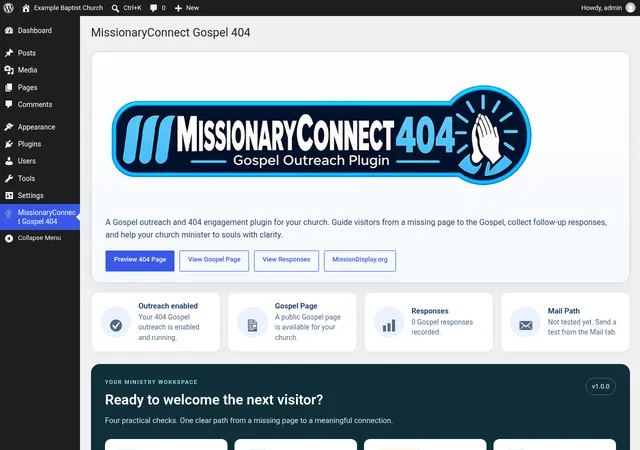Screen dimensions: 640x450
Task: Click Preview 404 Page button
Action: pyautogui.click(x=140, y=261)
